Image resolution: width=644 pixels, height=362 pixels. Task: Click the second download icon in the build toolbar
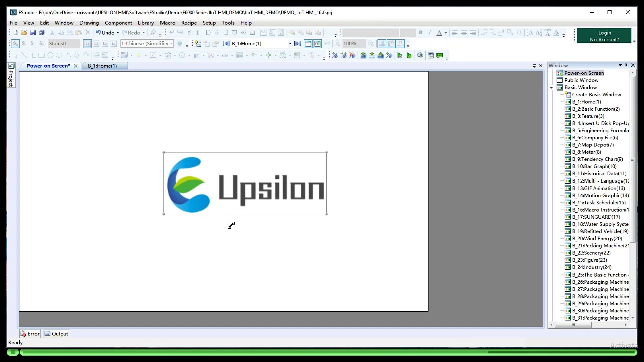(x=372, y=55)
